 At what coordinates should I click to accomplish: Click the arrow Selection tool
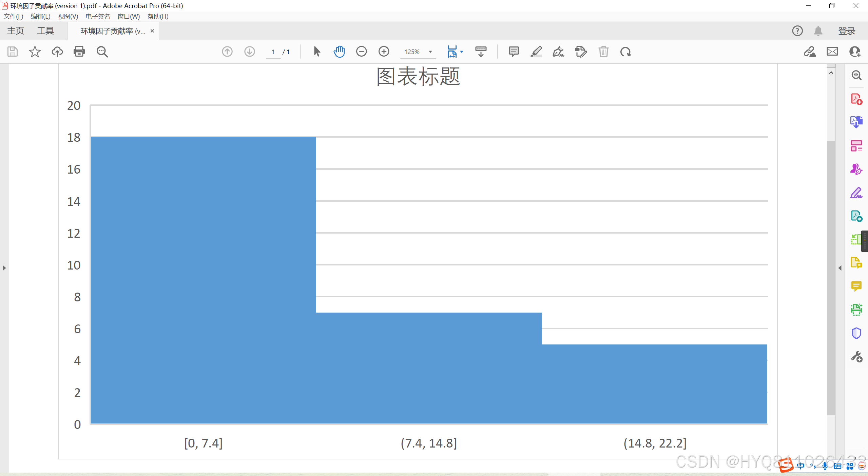click(316, 52)
